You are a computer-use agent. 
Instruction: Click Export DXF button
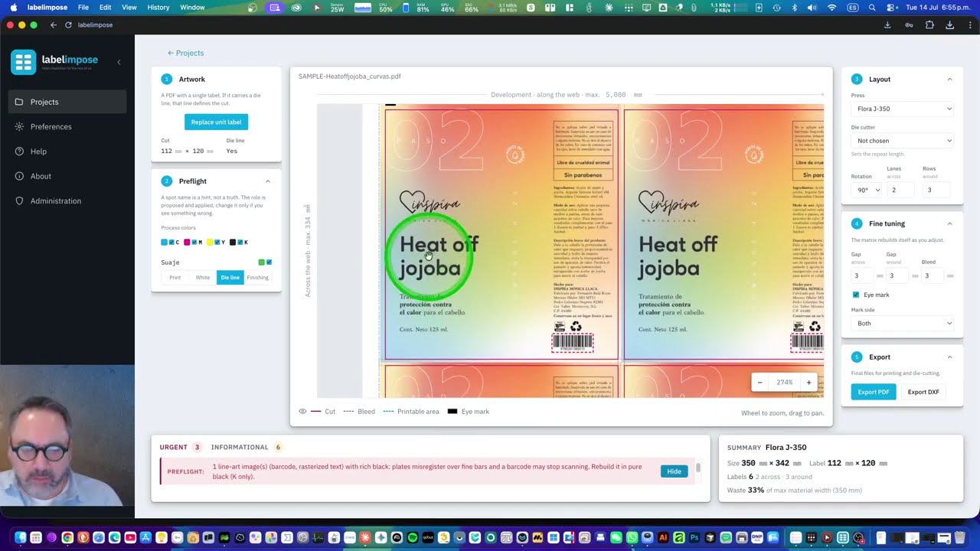click(x=923, y=392)
